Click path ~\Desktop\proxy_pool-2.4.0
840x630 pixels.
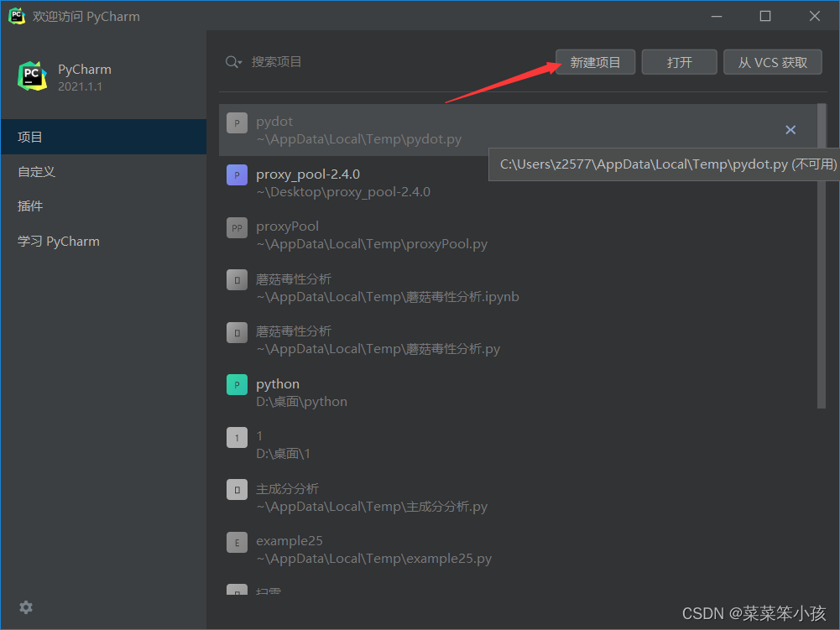[343, 192]
